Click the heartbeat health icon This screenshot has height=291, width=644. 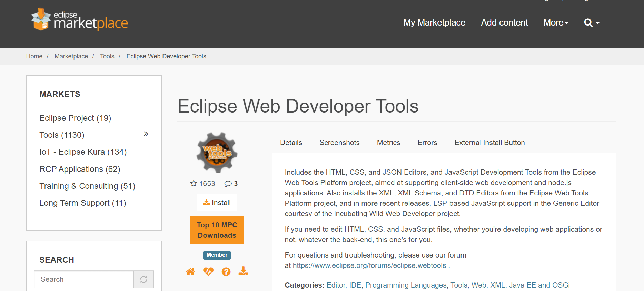[208, 272]
